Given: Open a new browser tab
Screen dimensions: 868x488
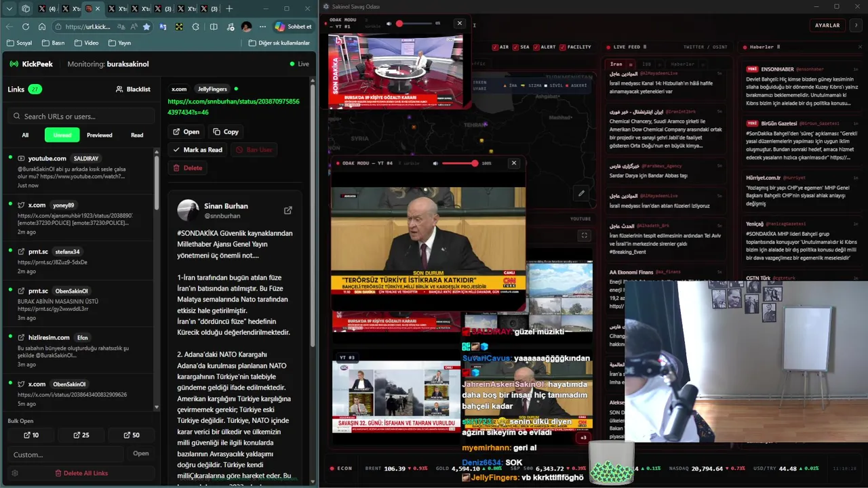Looking at the screenshot, I should pos(229,9).
